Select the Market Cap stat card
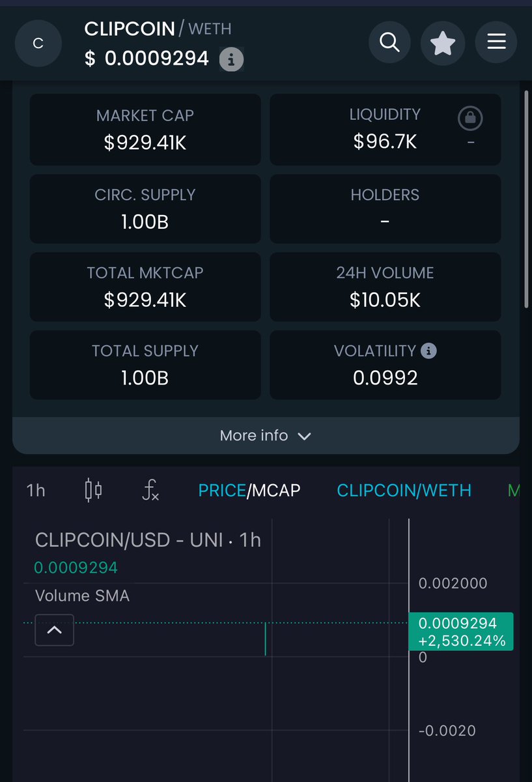 point(145,130)
